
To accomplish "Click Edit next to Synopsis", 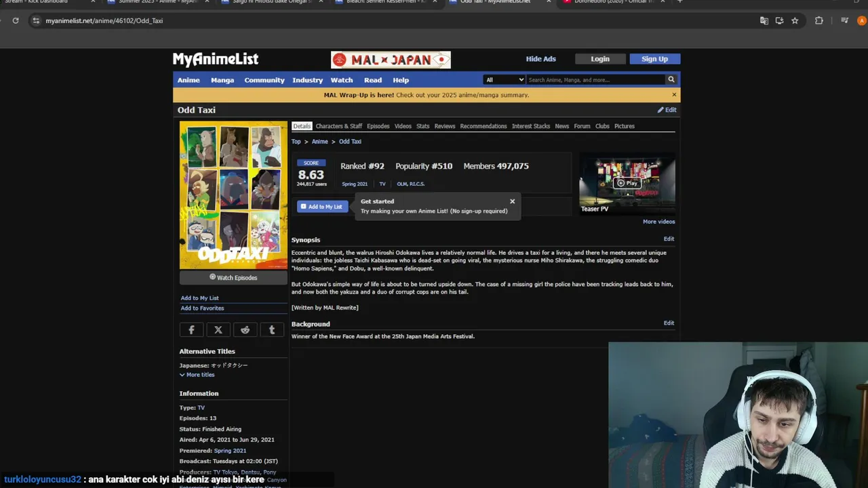I will coord(669,239).
